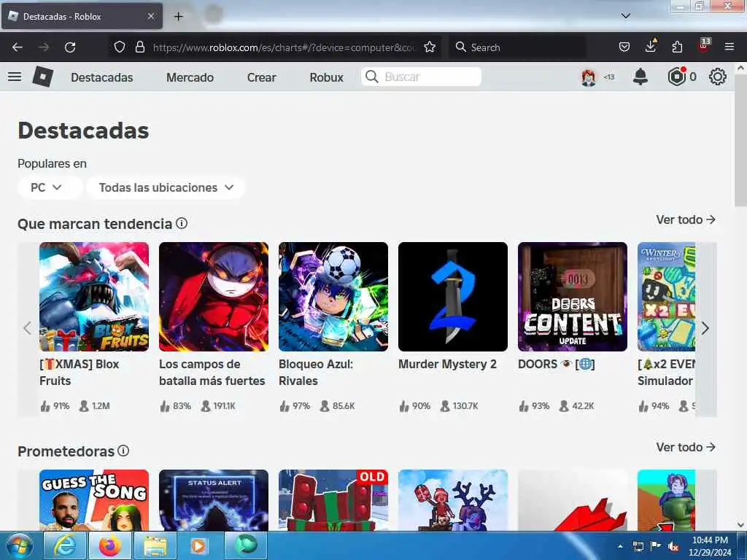
Task: Open a new browser tab
Action: [x=178, y=17]
